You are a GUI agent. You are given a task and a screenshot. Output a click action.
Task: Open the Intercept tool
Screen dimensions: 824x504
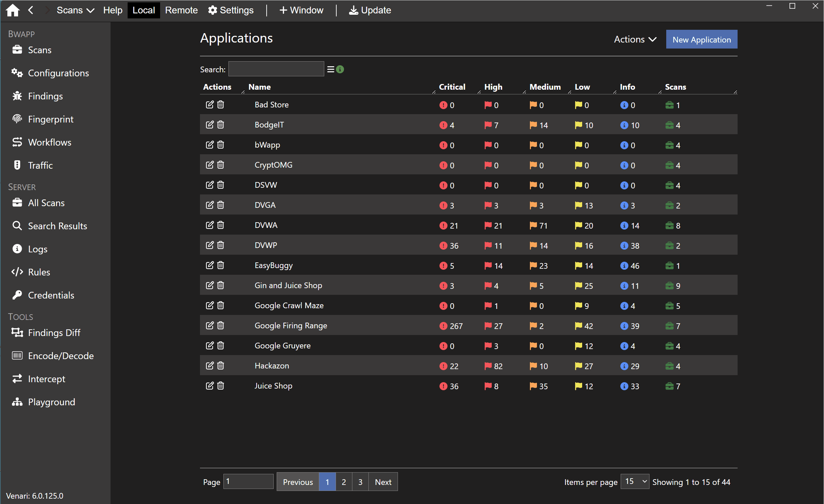point(46,379)
